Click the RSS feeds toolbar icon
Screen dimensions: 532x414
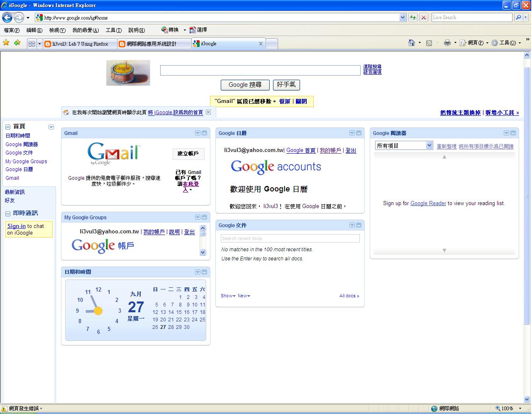(429, 43)
